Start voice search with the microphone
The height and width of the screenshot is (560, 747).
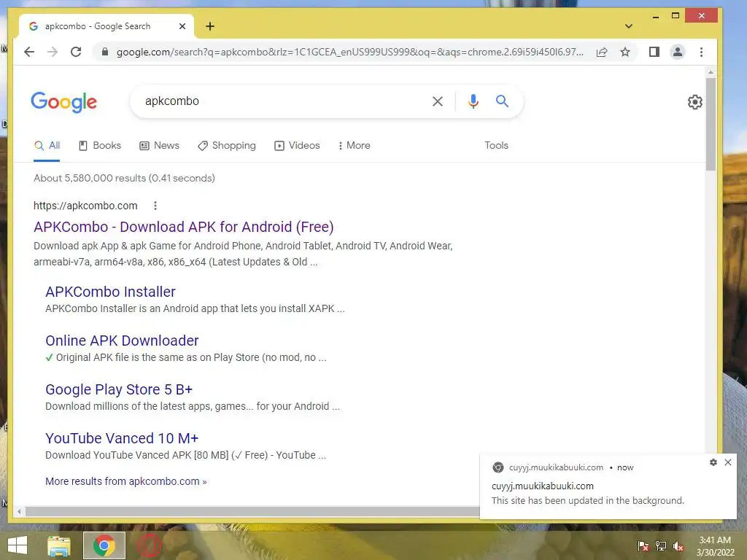click(473, 101)
